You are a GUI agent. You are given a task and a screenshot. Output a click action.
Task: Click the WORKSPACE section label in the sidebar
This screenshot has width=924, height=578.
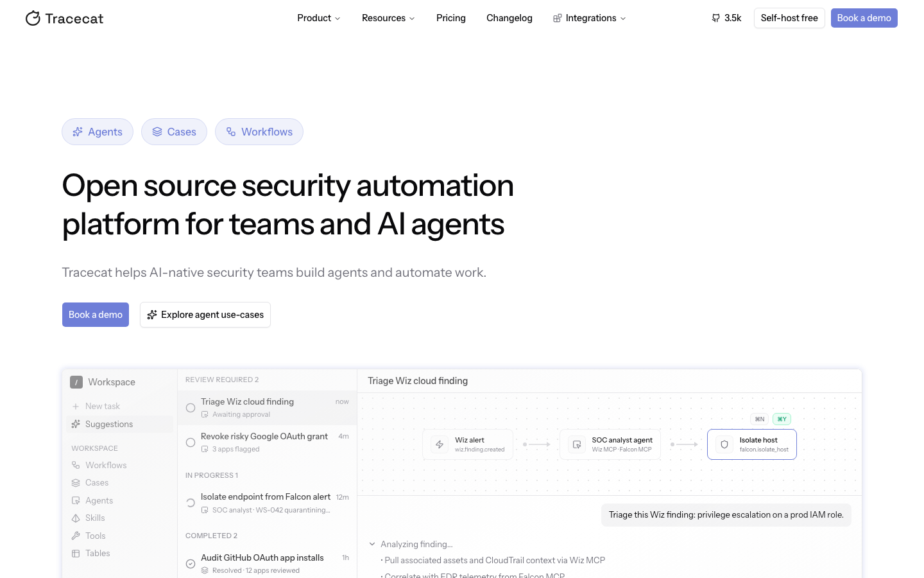click(95, 448)
